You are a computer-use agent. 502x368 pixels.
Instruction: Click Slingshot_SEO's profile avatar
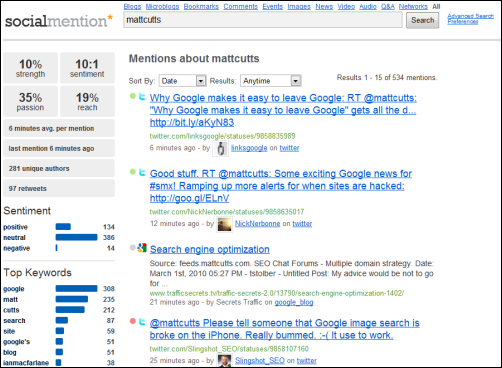[224, 361]
